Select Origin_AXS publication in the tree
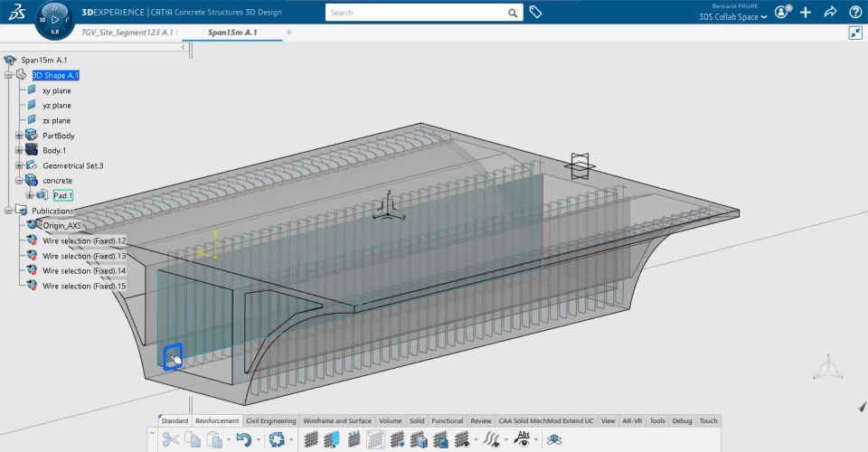 click(61, 226)
